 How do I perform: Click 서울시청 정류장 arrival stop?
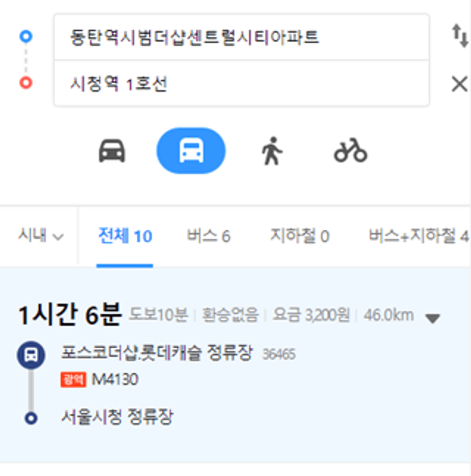pyautogui.click(x=117, y=417)
